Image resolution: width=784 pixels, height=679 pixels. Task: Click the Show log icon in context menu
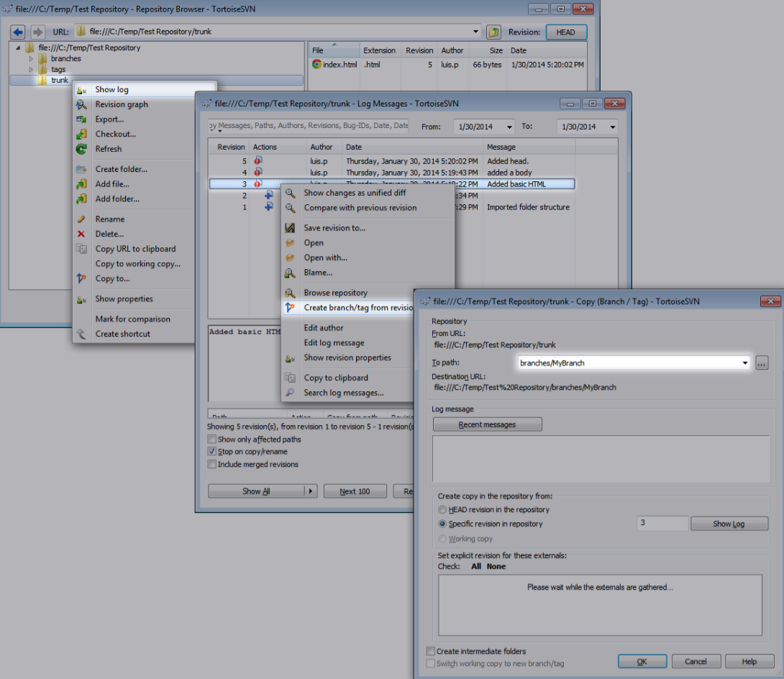[x=81, y=90]
